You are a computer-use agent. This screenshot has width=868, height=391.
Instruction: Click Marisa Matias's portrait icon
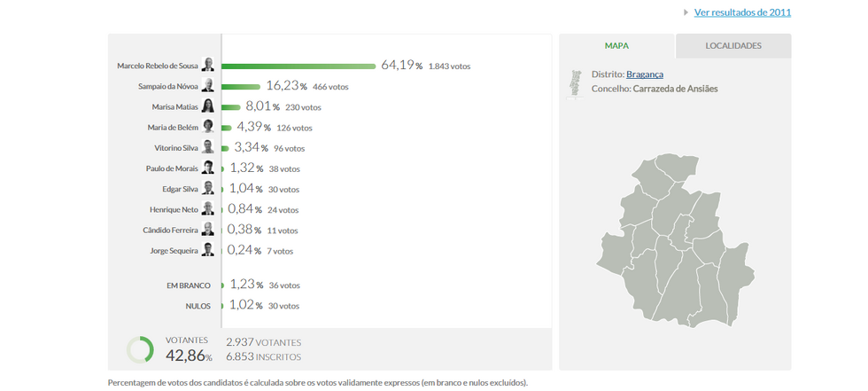pyautogui.click(x=208, y=106)
